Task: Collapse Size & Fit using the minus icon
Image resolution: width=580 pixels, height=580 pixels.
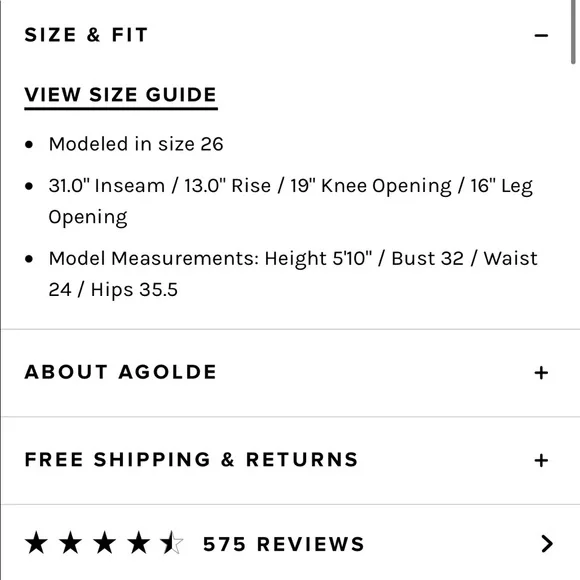Action: (541, 36)
